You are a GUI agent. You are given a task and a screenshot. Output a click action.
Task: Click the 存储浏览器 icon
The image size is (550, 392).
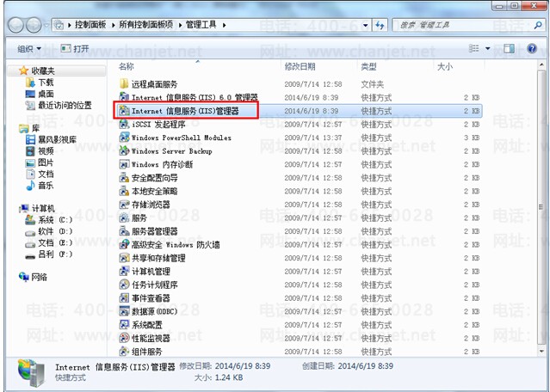tap(124, 205)
